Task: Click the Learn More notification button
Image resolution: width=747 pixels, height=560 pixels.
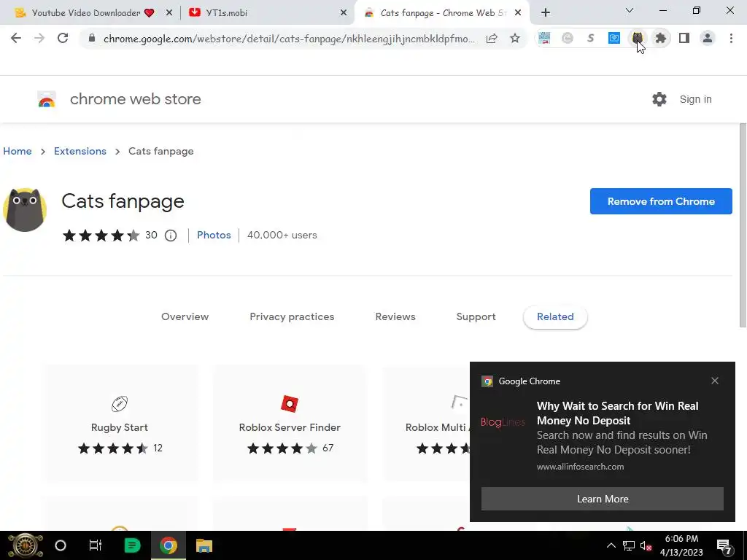Action: [603, 499]
